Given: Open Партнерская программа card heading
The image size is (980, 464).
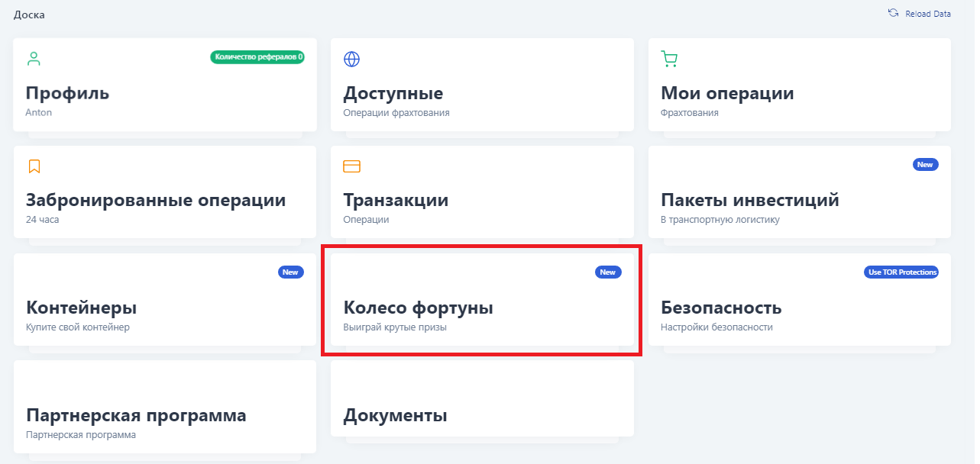Looking at the screenshot, I should pos(136,416).
